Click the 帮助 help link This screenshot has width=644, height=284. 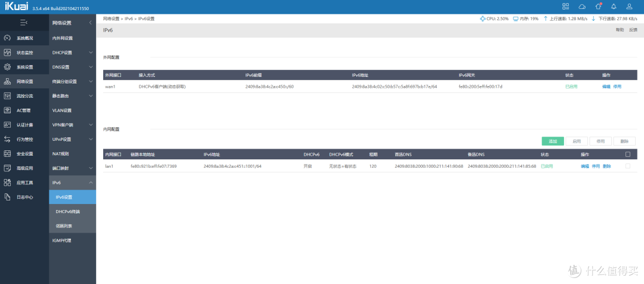click(x=620, y=29)
